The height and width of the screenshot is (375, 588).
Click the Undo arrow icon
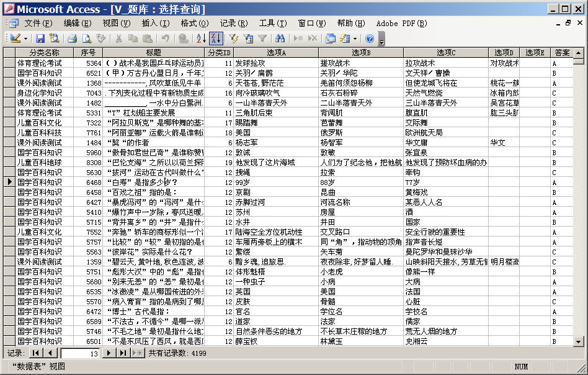pyautogui.click(x=166, y=38)
